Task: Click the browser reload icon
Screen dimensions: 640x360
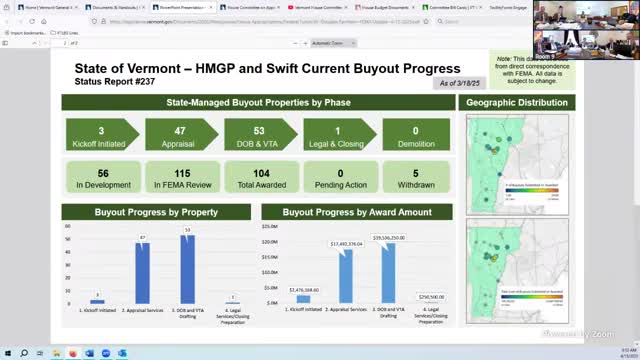Action: tap(32, 21)
